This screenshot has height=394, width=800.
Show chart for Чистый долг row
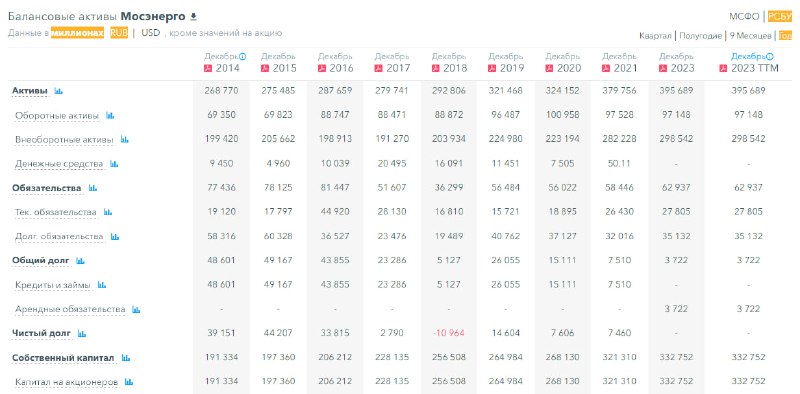pyautogui.click(x=82, y=333)
